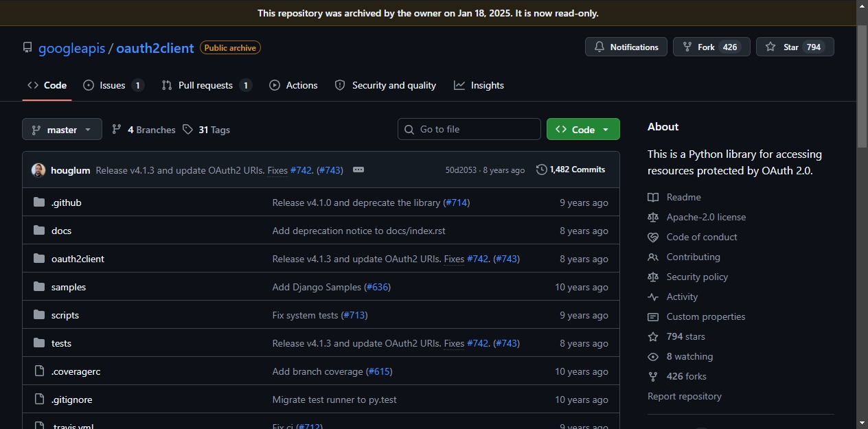
Task: Click the Notifications button
Action: point(626,47)
